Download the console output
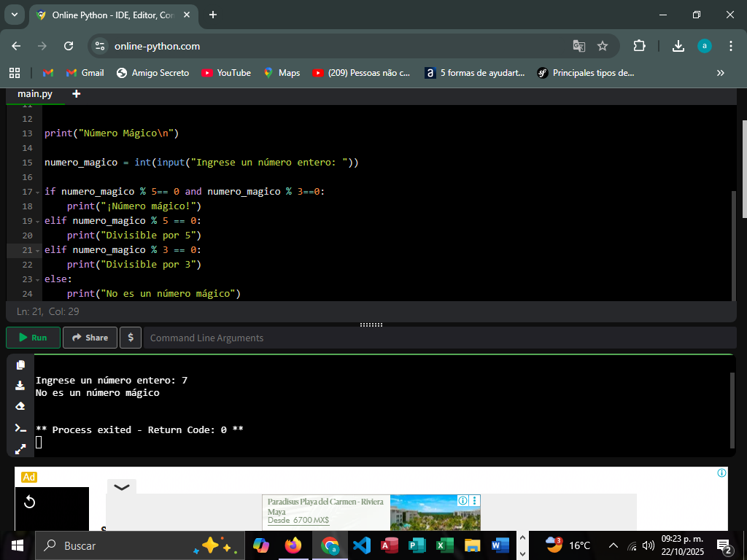This screenshot has width=747, height=560. coord(20,386)
